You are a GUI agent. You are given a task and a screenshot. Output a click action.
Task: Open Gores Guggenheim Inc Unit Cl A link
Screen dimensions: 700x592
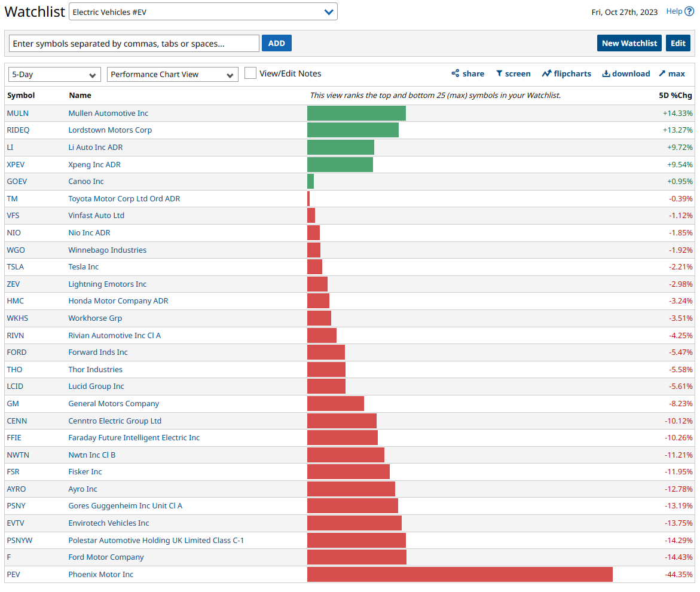[126, 506]
